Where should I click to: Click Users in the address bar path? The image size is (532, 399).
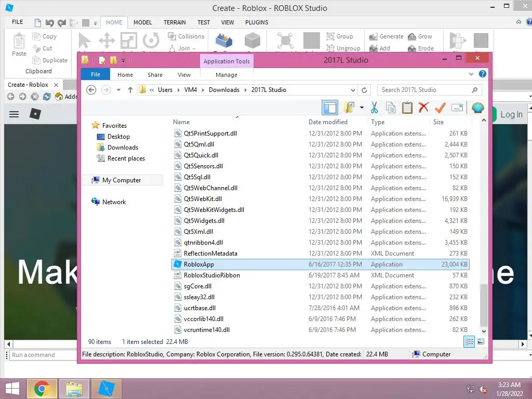coord(165,90)
